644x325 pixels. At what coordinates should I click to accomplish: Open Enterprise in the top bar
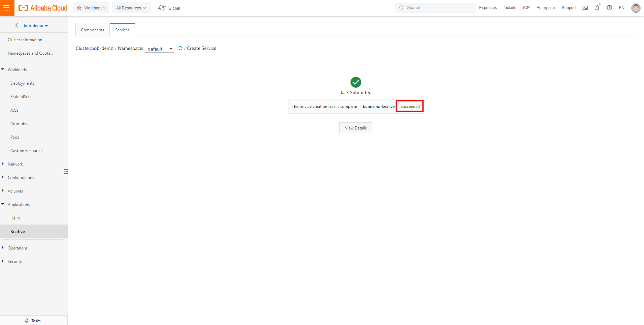click(545, 8)
